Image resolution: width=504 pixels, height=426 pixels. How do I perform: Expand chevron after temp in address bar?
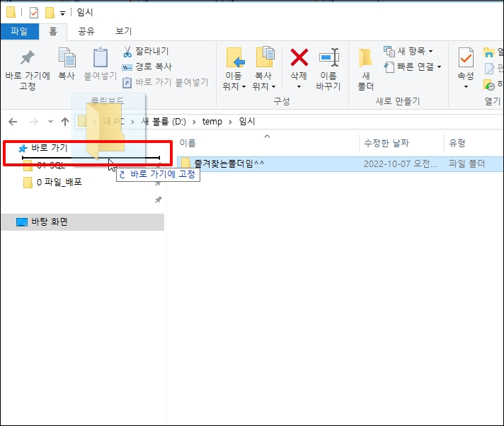coord(230,122)
